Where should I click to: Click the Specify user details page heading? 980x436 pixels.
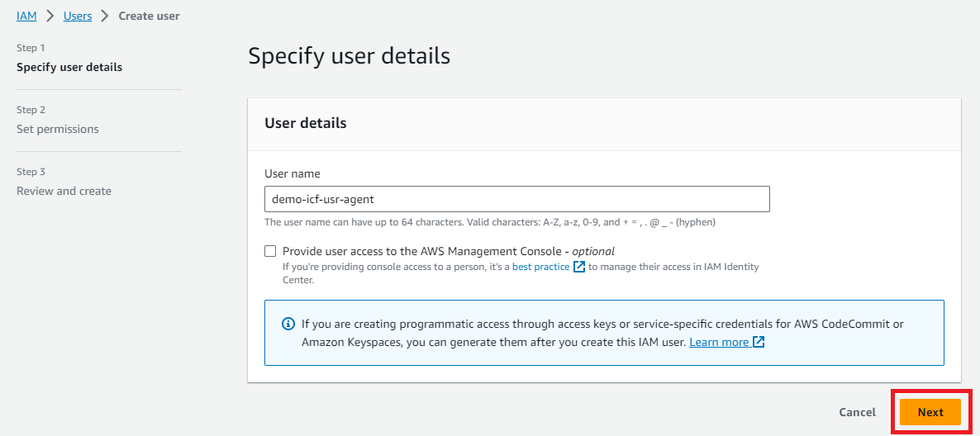pos(349,55)
